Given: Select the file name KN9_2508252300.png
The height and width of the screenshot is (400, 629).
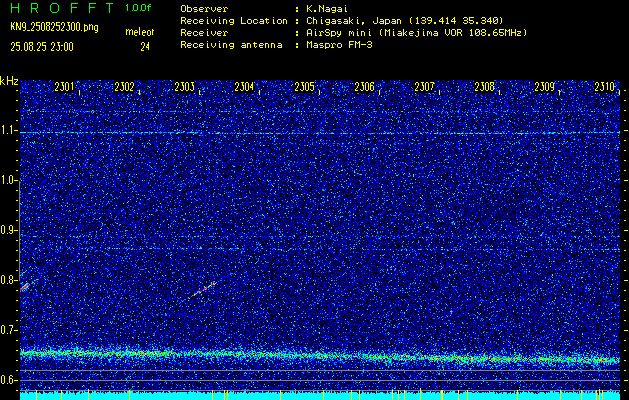Looking at the screenshot, I should [55, 27].
